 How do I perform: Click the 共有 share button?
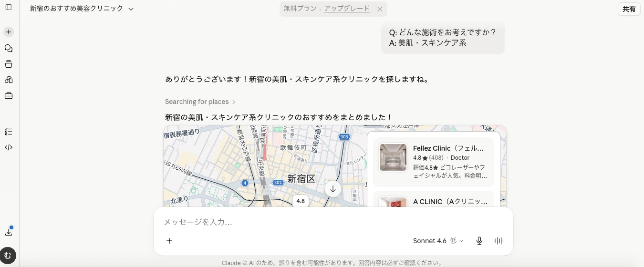click(x=629, y=9)
